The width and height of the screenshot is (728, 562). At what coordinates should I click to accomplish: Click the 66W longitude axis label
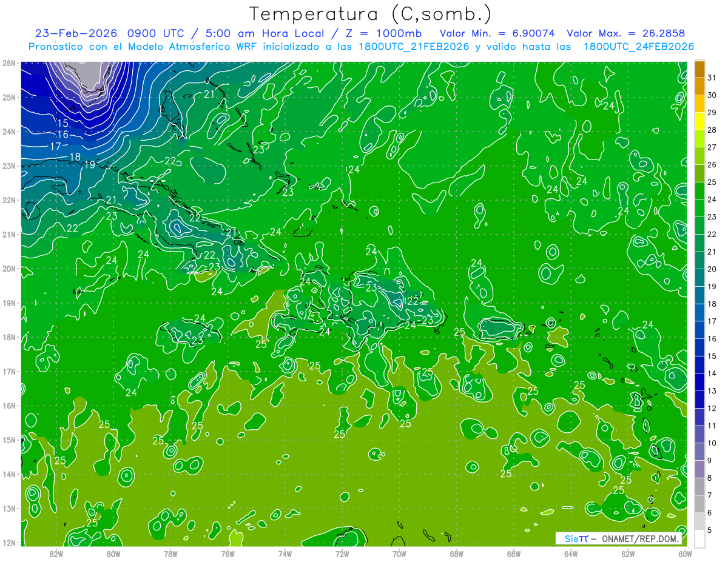[513, 554]
